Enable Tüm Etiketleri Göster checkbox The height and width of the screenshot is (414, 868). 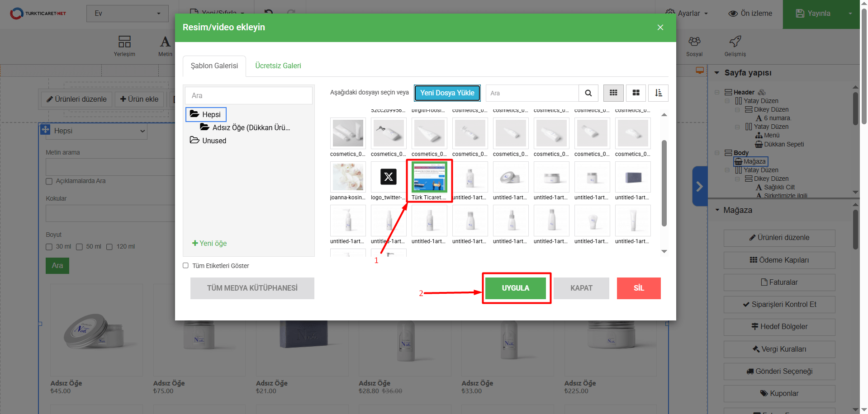tap(185, 266)
